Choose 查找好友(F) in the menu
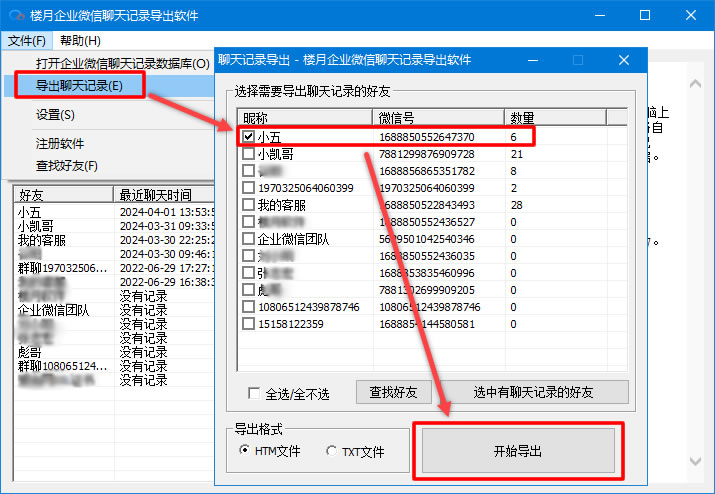 [x=67, y=165]
